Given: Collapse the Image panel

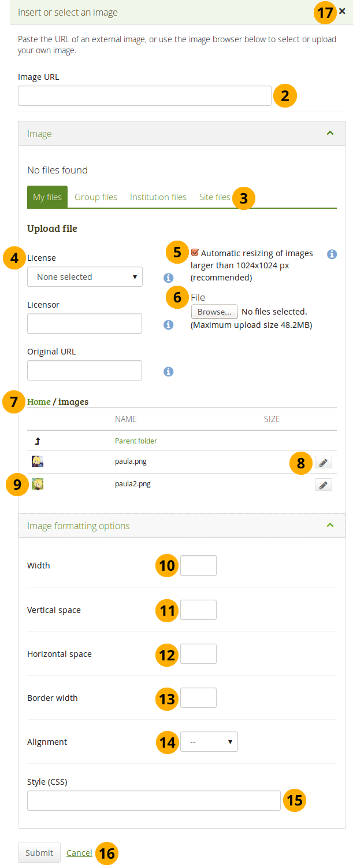Looking at the screenshot, I should click(x=330, y=134).
